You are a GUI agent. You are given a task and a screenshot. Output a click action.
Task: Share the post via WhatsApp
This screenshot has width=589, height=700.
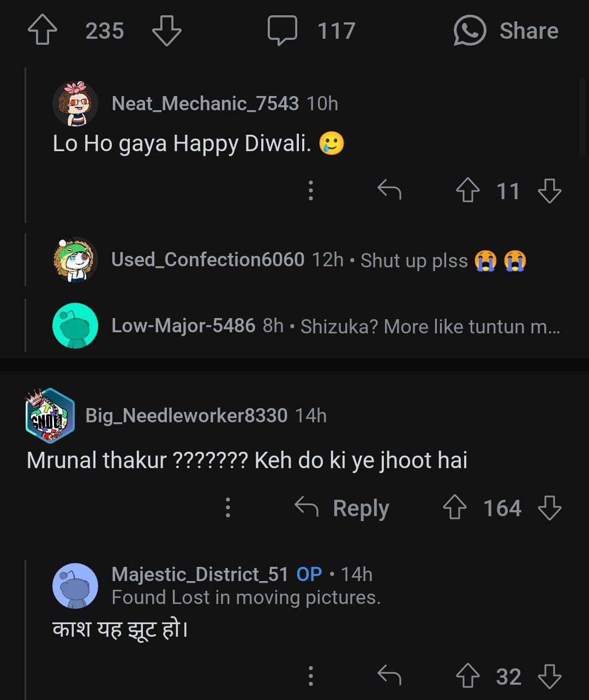tap(506, 31)
